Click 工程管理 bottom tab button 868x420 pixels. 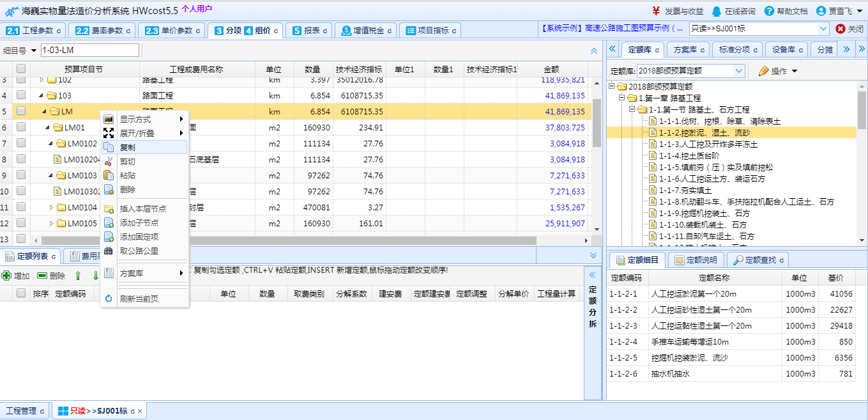(x=25, y=411)
